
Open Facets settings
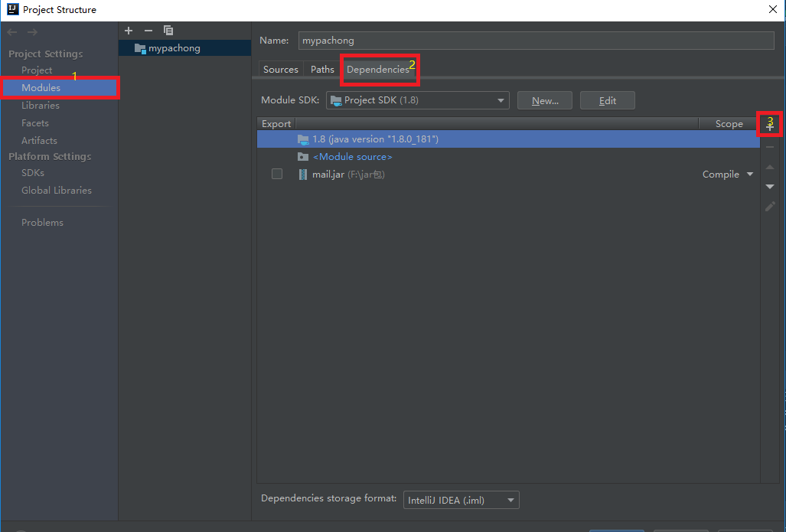[x=35, y=122]
